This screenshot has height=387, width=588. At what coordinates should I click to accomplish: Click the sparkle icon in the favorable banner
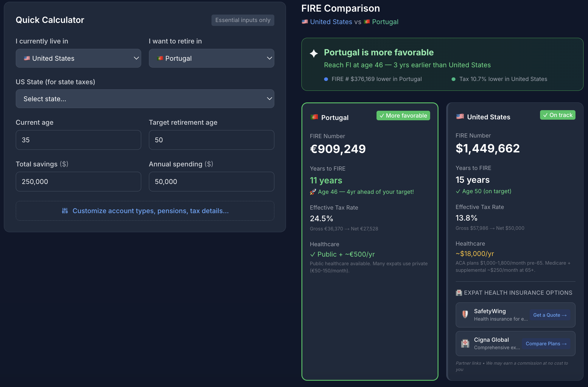tap(314, 53)
